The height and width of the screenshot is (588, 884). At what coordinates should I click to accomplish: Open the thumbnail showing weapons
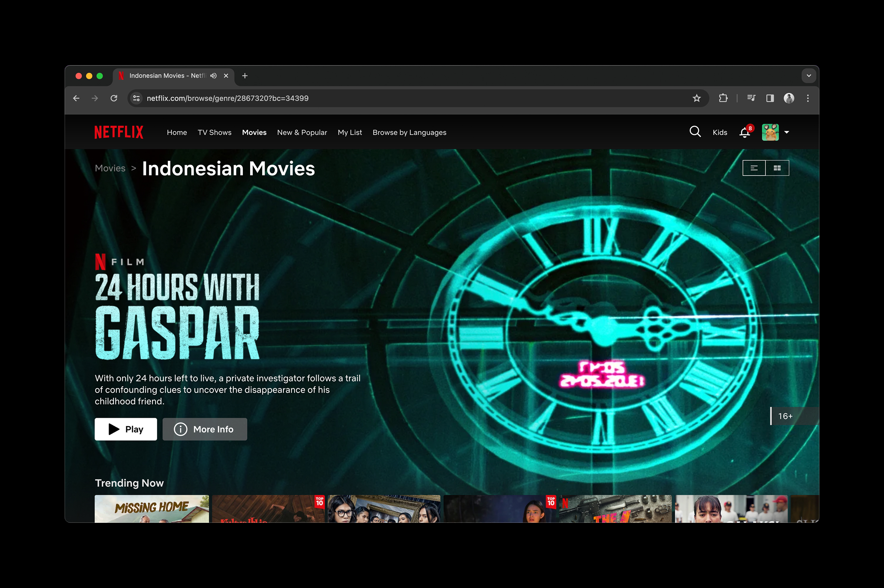click(616, 508)
